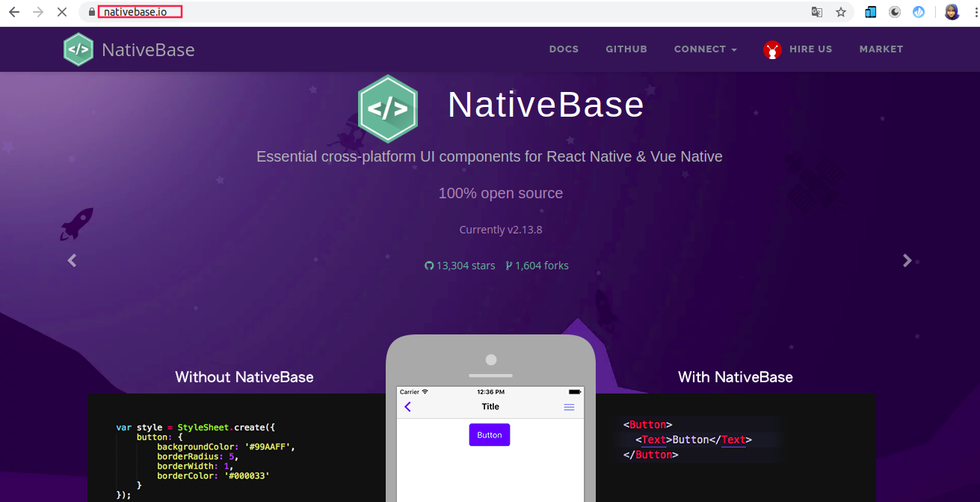Image resolution: width=980 pixels, height=502 pixels.
Task: Open the Chrome profile avatar
Action: pyautogui.click(x=952, y=12)
